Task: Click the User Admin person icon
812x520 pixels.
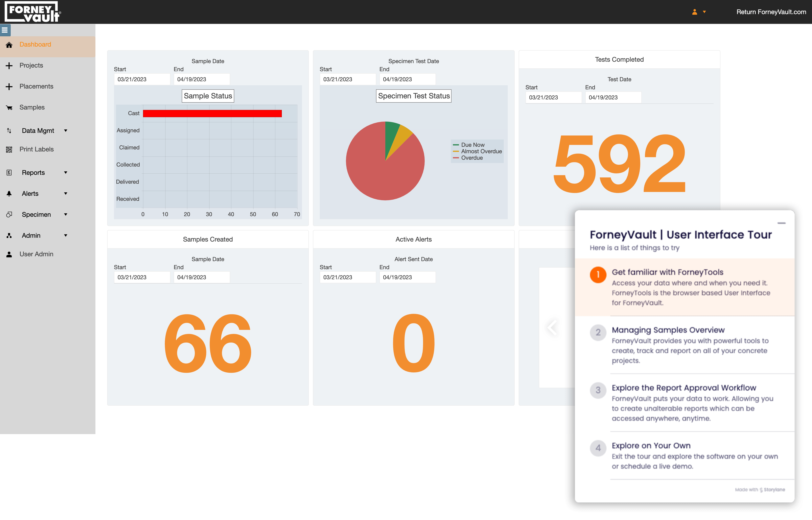Action: 9,254
